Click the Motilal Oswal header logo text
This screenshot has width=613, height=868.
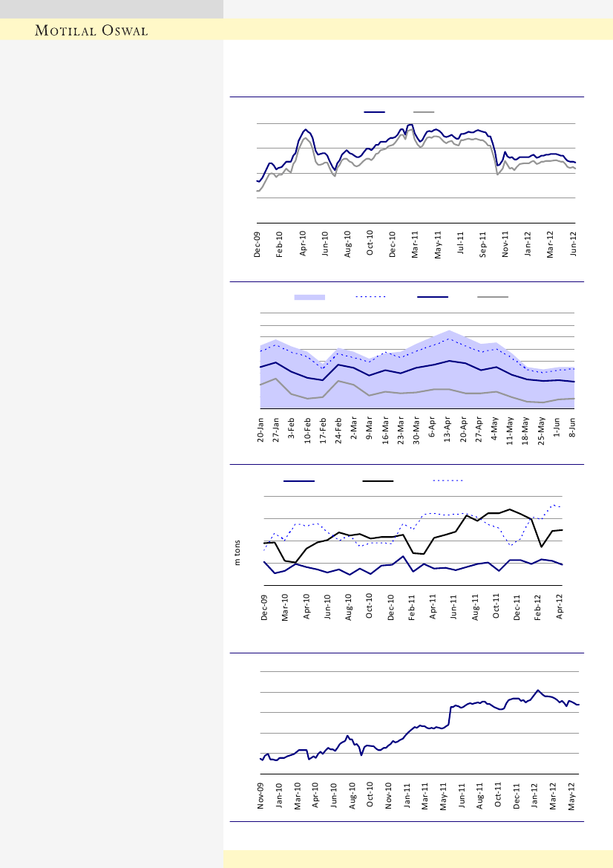92,30
